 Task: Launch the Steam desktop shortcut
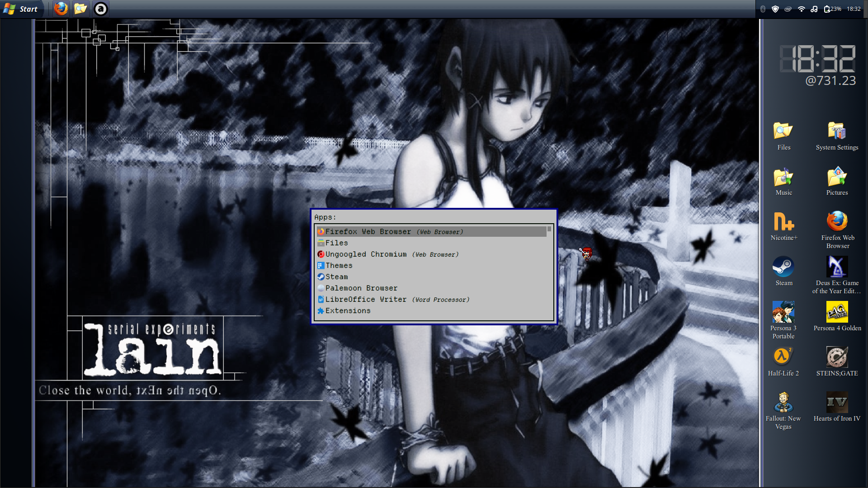[x=783, y=272]
